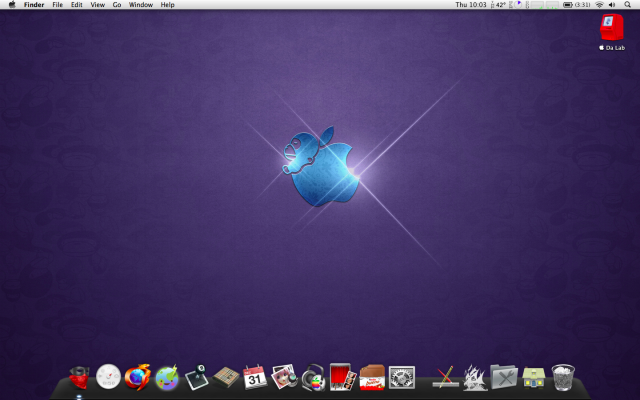Open the System Preferences gear icon in Dock
Screen dimensions: 640x400
pos(402,377)
